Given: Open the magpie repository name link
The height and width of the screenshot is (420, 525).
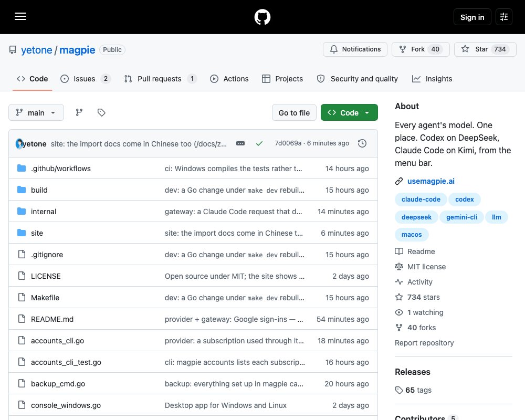Looking at the screenshot, I should (77, 50).
